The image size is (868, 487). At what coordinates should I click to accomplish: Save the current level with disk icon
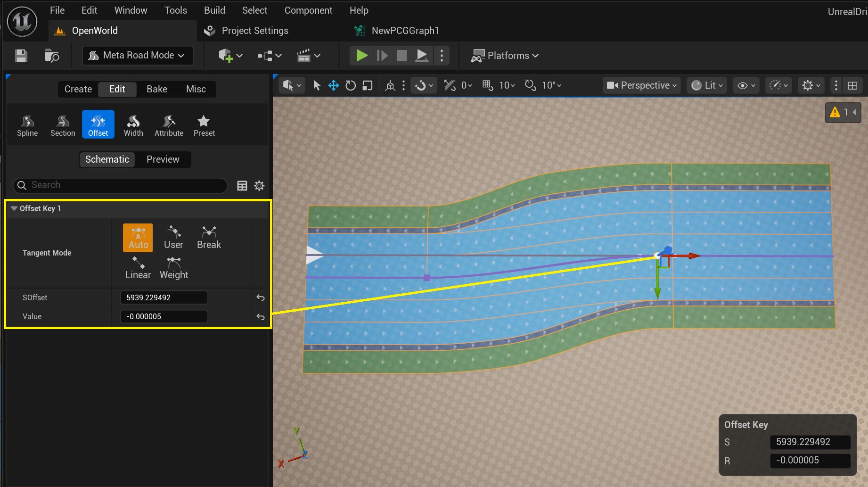coord(21,56)
